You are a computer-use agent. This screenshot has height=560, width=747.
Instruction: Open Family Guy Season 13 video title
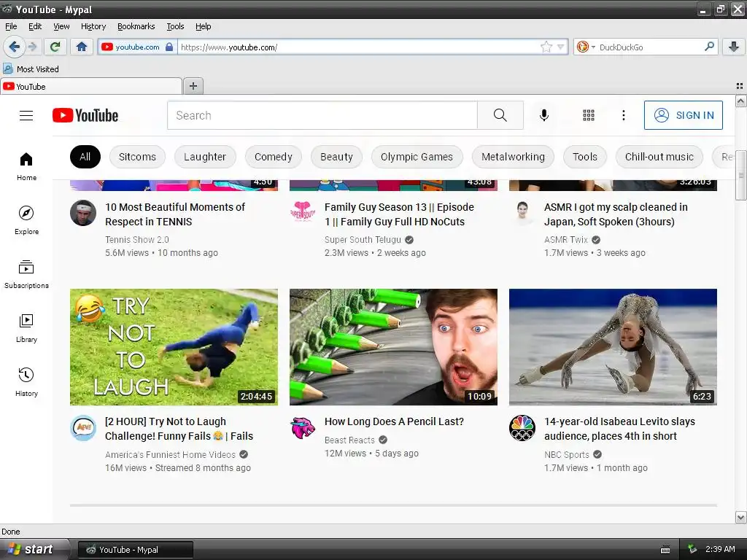[399, 214]
